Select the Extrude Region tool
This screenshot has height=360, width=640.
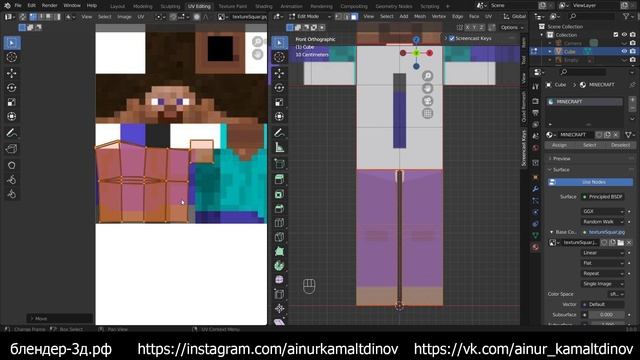pyautogui.click(x=280, y=179)
